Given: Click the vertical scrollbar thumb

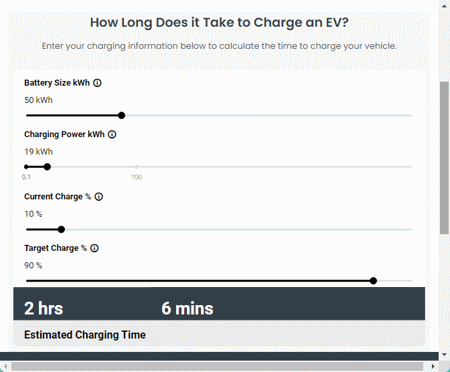Looking at the screenshot, I should coord(444,158).
